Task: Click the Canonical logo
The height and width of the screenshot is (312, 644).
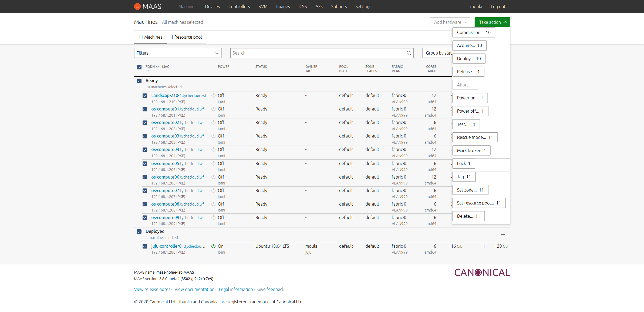Action: pyautogui.click(x=482, y=273)
